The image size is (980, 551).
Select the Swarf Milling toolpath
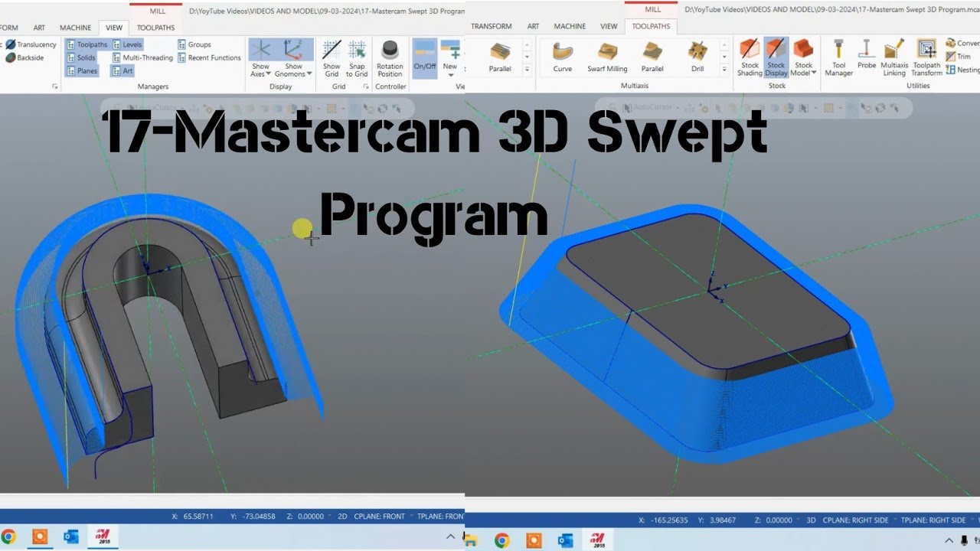tap(607, 57)
